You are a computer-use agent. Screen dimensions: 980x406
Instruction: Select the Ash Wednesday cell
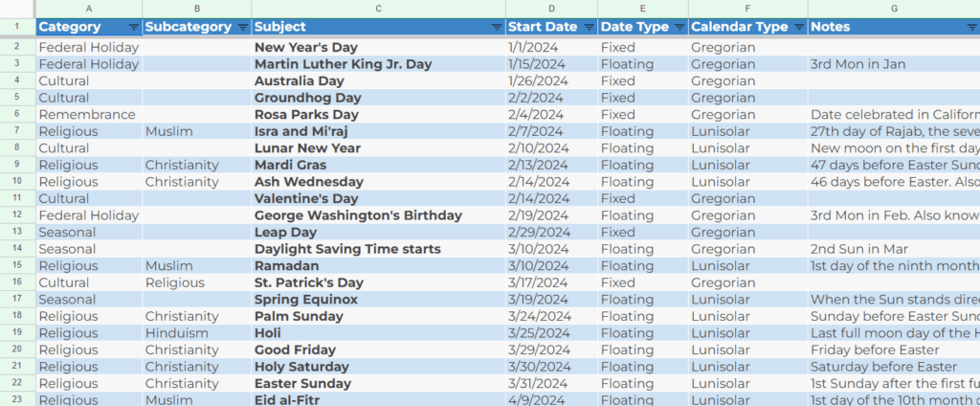click(x=379, y=182)
